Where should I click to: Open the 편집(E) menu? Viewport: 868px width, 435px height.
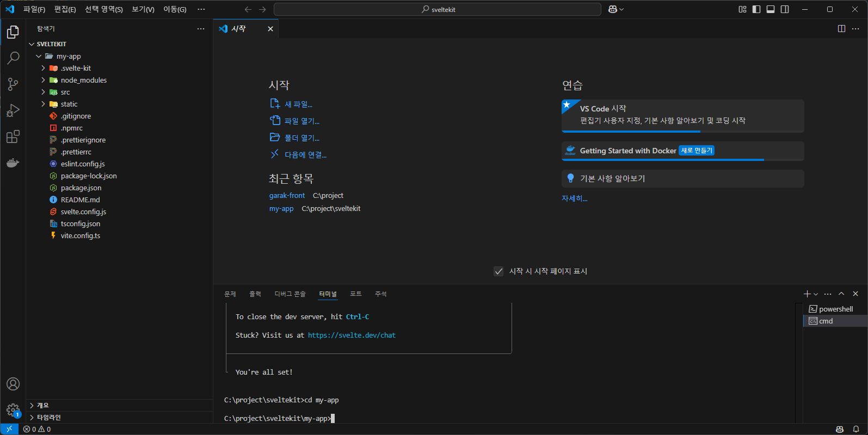tap(65, 9)
